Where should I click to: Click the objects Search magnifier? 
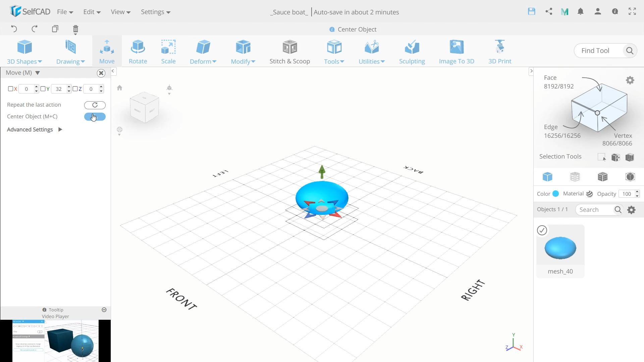tap(618, 210)
